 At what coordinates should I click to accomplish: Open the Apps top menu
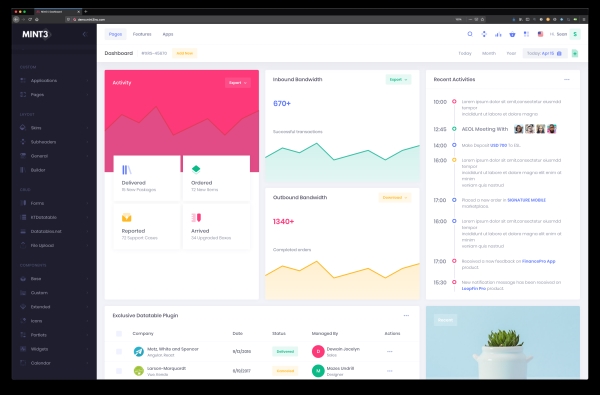(x=168, y=34)
